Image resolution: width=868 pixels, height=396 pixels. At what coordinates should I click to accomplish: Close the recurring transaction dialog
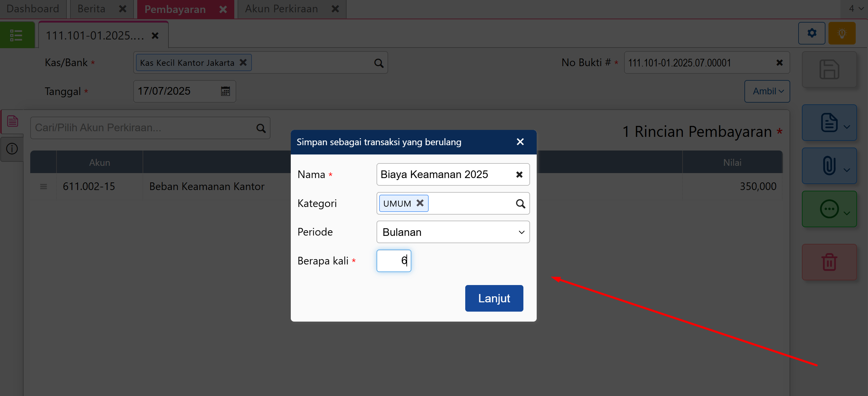520,142
